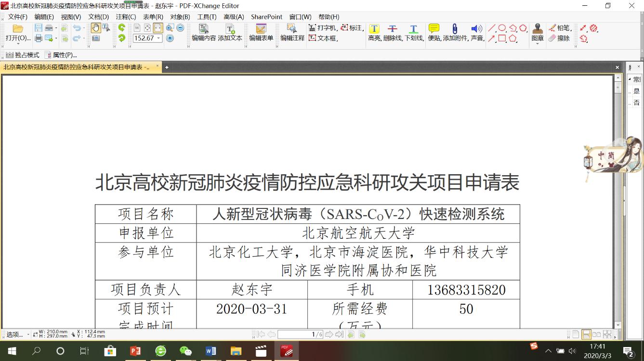Select the Eraser (擦除) tool

(559, 38)
